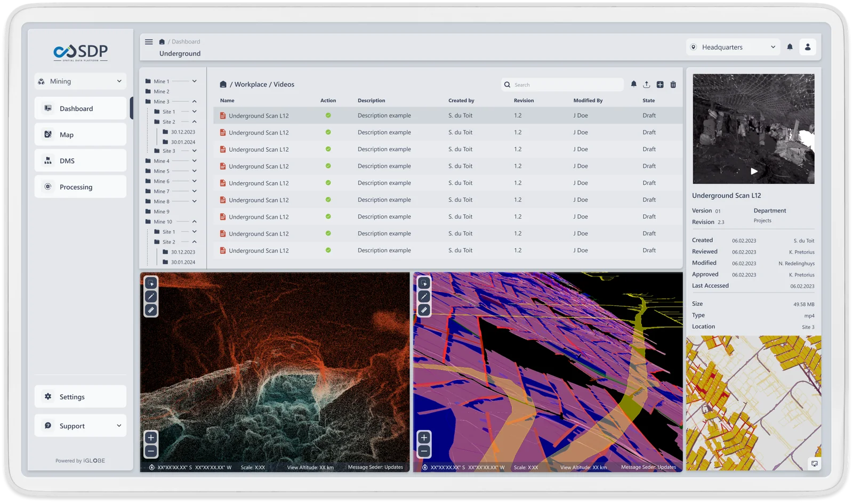Click the upload icon in the Videos toolbar
Screen dimensions: 853x504
click(646, 85)
